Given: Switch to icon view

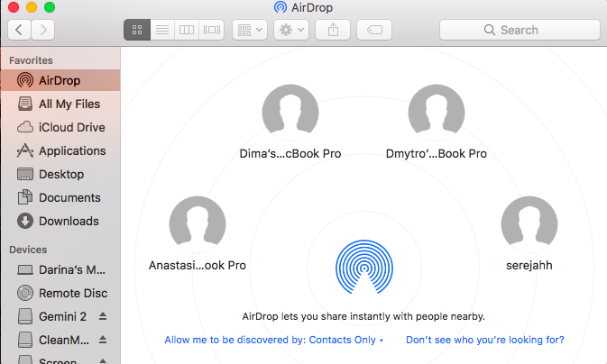Looking at the screenshot, I should point(137,30).
